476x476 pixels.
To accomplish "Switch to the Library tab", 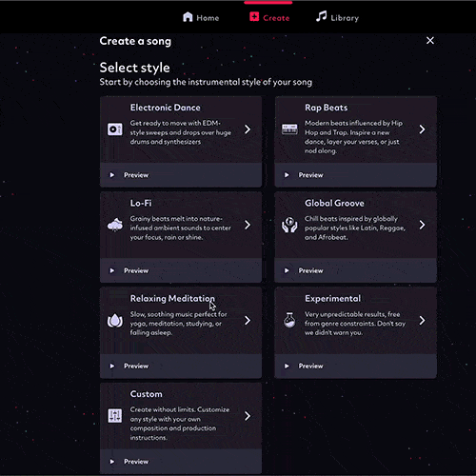I will 337,17.
